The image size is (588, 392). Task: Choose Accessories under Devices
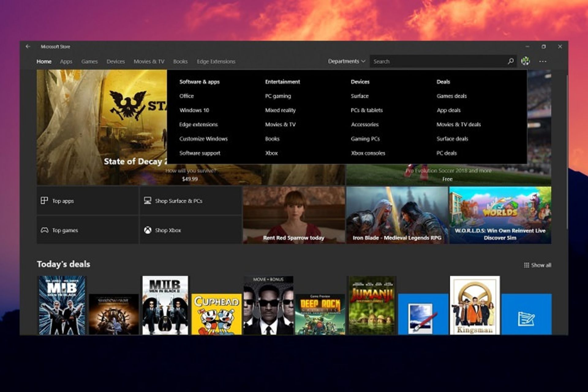click(x=365, y=124)
